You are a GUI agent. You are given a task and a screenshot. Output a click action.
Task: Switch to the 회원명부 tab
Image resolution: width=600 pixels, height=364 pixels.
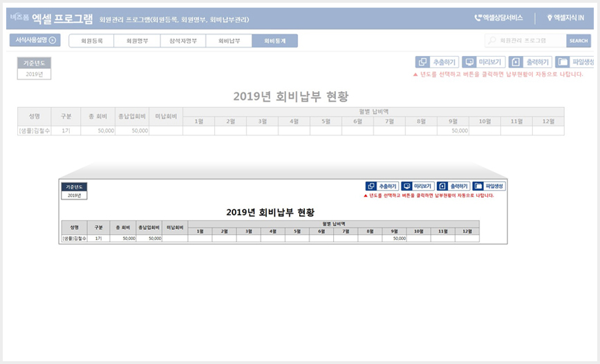click(x=137, y=41)
